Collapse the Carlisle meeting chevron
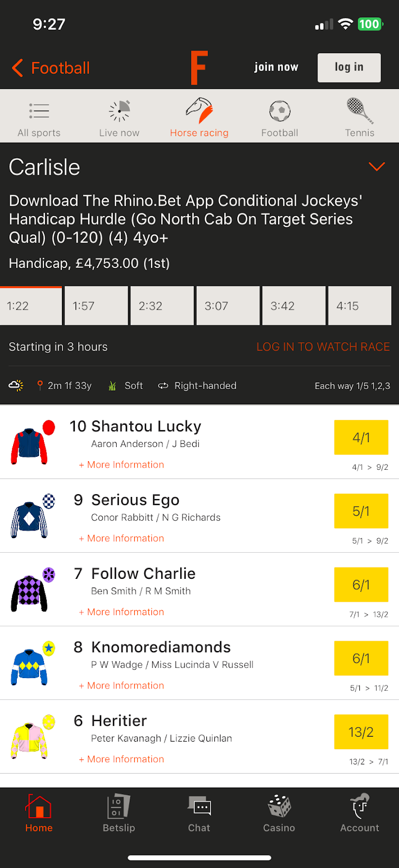The height and width of the screenshot is (868, 399). [376, 167]
